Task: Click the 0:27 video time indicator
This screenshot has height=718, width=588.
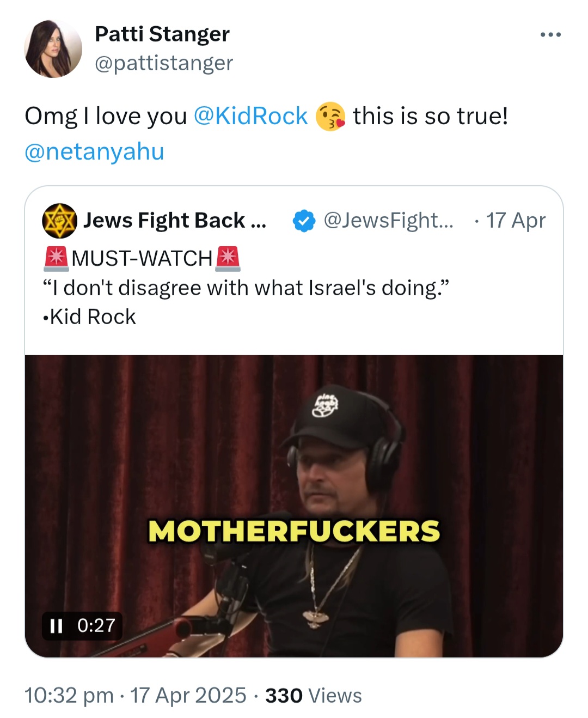Action: pyautogui.click(x=96, y=625)
